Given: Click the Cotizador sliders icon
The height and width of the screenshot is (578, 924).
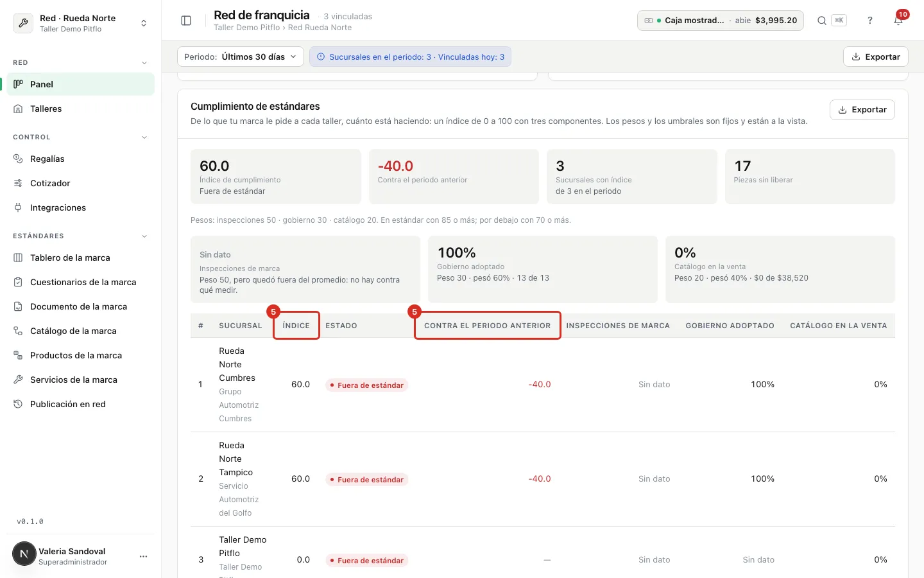Looking at the screenshot, I should [x=18, y=183].
